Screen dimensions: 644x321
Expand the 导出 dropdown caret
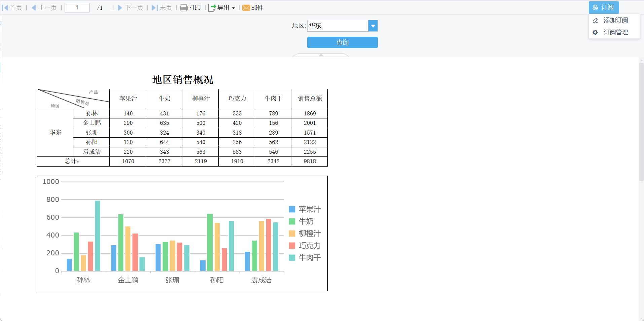tap(234, 8)
